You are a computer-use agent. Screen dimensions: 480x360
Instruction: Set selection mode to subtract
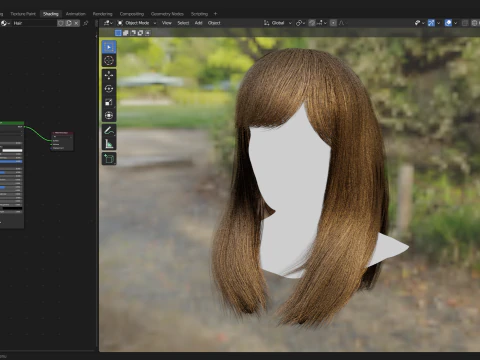[133, 33]
